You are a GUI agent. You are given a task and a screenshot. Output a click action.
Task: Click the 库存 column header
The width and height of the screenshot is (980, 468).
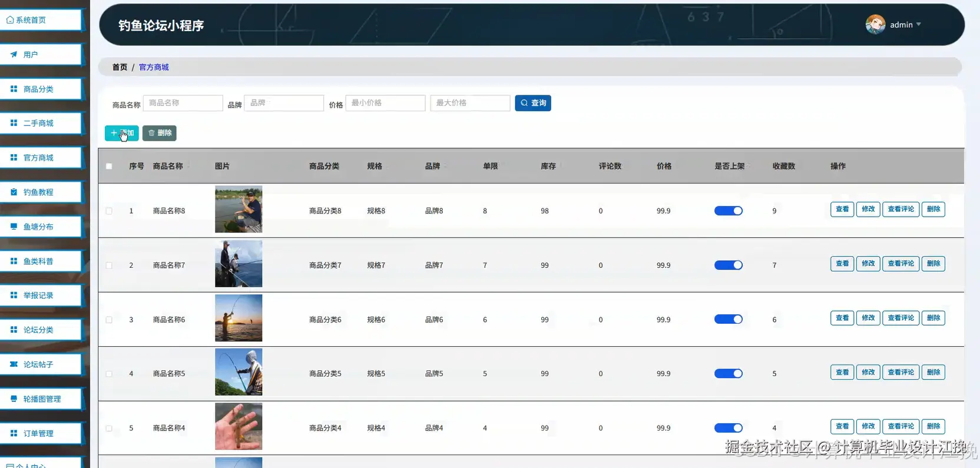click(548, 166)
